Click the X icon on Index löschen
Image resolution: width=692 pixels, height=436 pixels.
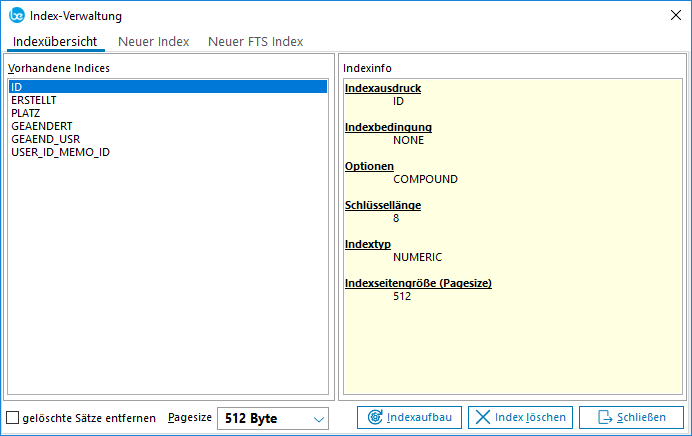tap(481, 418)
